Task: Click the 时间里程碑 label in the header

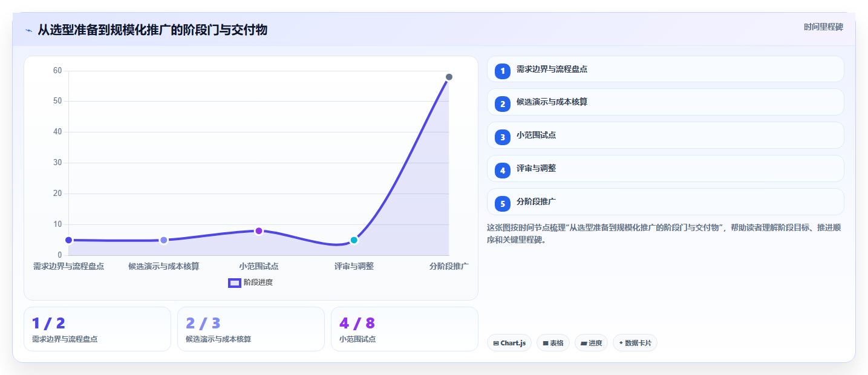Action: [823, 27]
